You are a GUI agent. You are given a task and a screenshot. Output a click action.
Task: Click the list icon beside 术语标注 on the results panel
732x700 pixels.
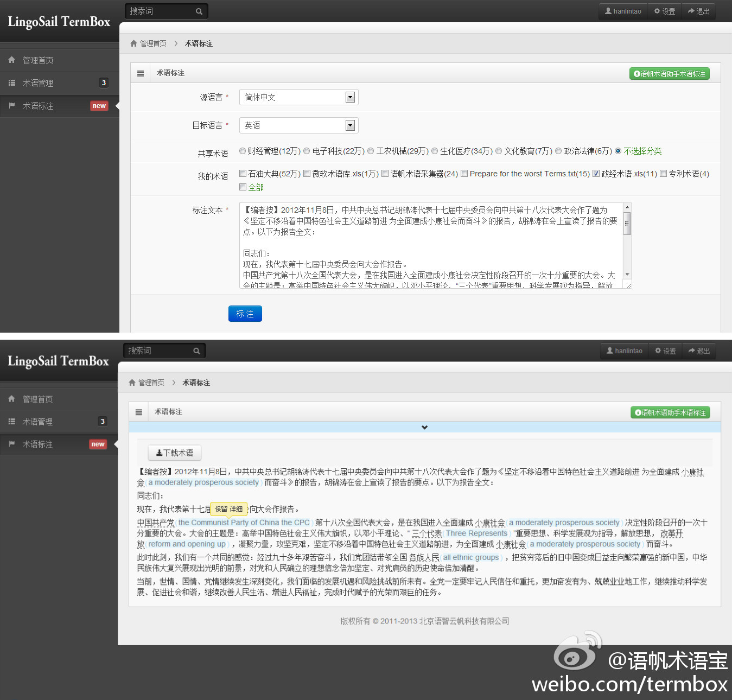pyautogui.click(x=139, y=412)
